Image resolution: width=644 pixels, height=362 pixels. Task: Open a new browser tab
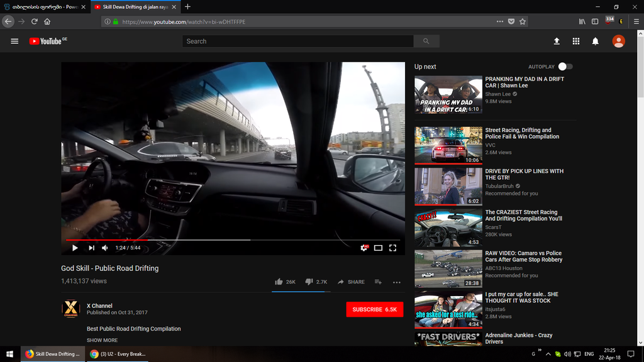[187, 6]
